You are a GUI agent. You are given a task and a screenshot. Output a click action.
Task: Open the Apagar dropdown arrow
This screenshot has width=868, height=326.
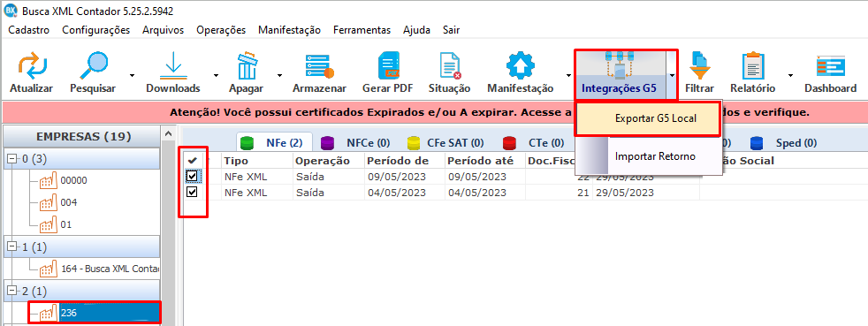[x=279, y=75]
